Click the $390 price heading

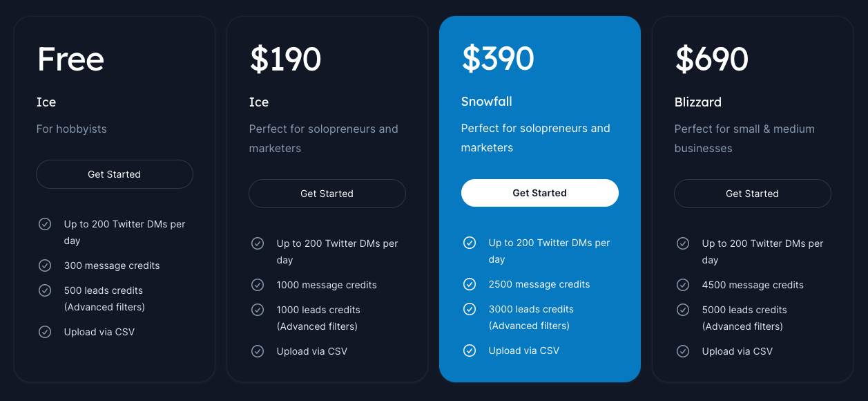pos(498,59)
